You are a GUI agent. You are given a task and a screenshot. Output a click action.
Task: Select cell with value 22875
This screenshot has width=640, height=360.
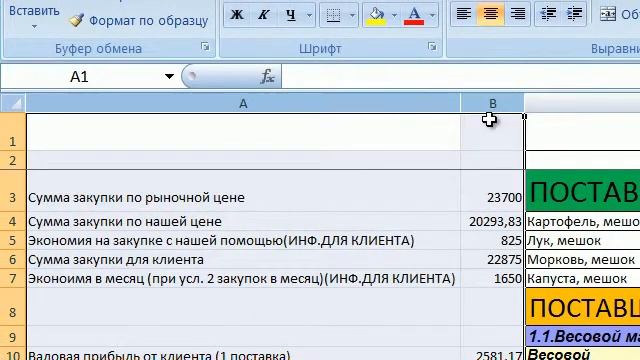(x=493, y=260)
